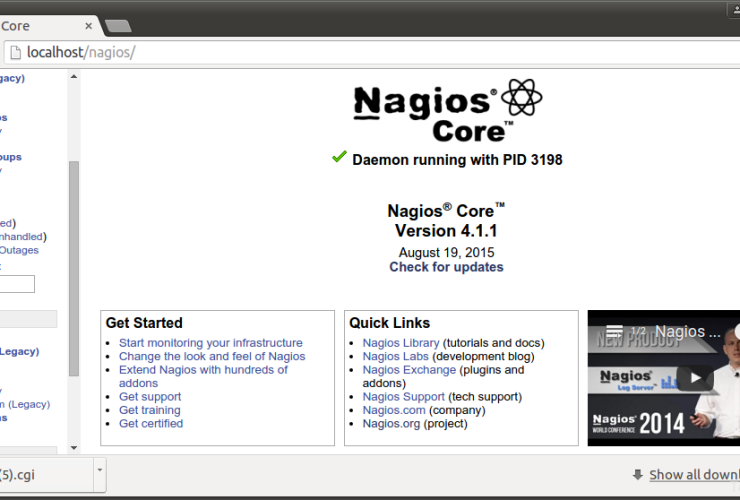
Task: Open Change the look and feel link
Action: click(211, 356)
